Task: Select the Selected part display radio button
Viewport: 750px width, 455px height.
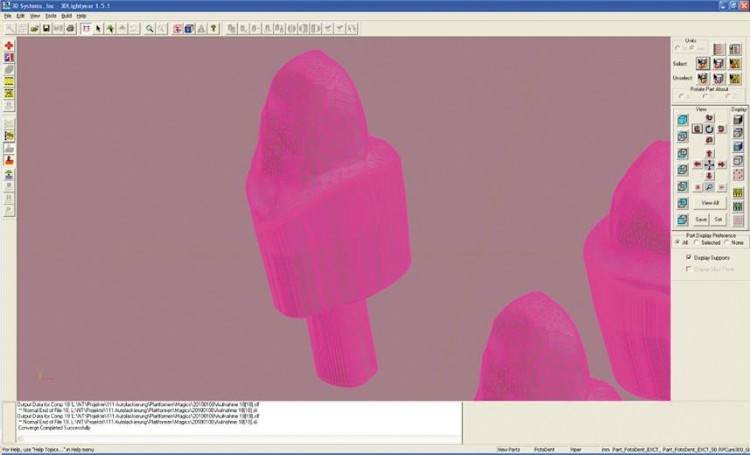Action: click(696, 243)
